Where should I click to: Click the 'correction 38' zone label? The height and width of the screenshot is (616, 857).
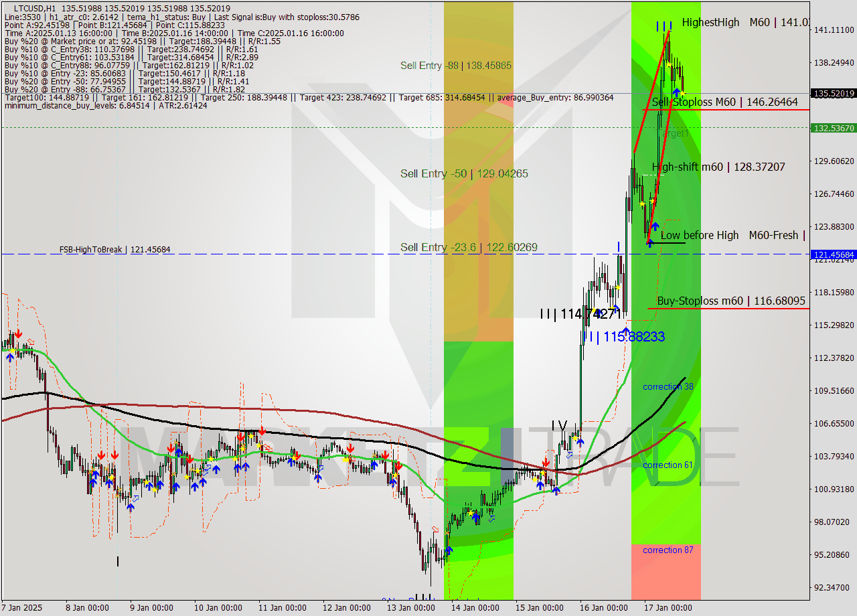668,387
